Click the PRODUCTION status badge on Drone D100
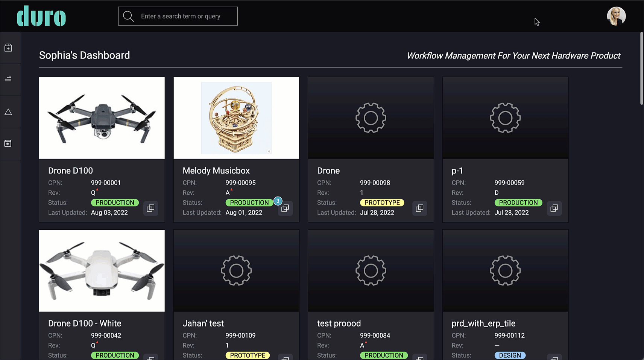This screenshot has width=644, height=360. point(115,202)
